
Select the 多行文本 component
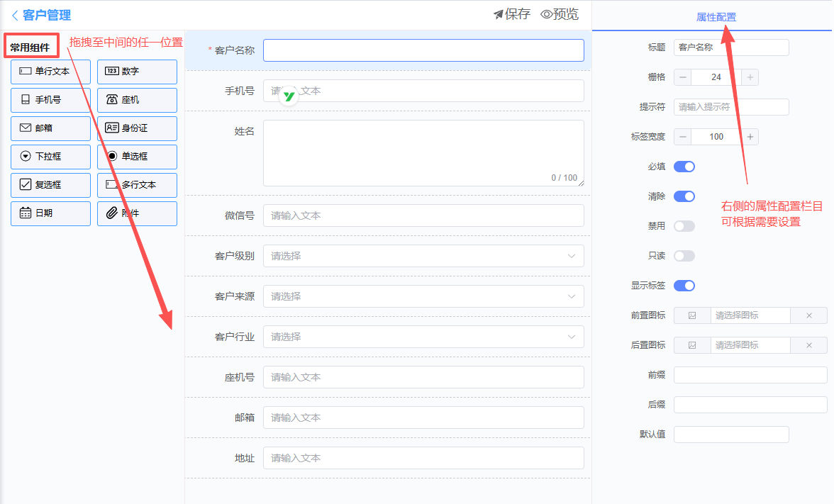[x=138, y=184]
